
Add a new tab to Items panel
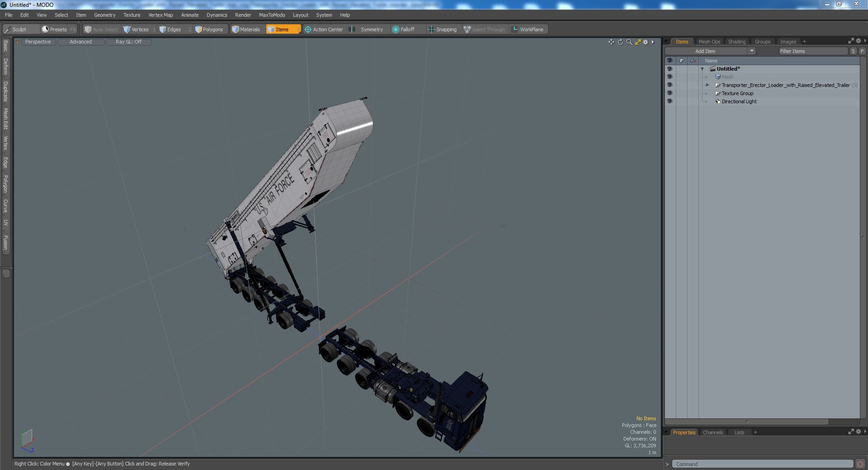click(x=804, y=42)
